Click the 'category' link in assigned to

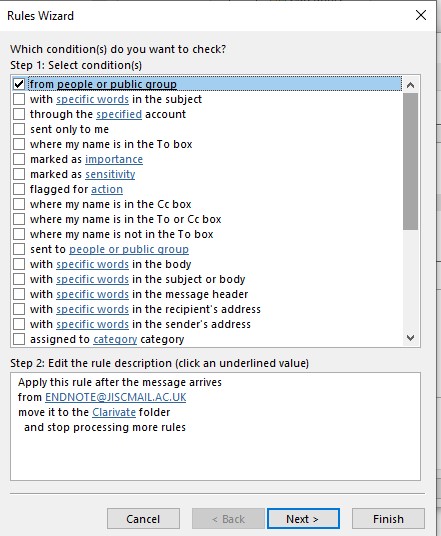tap(115, 339)
